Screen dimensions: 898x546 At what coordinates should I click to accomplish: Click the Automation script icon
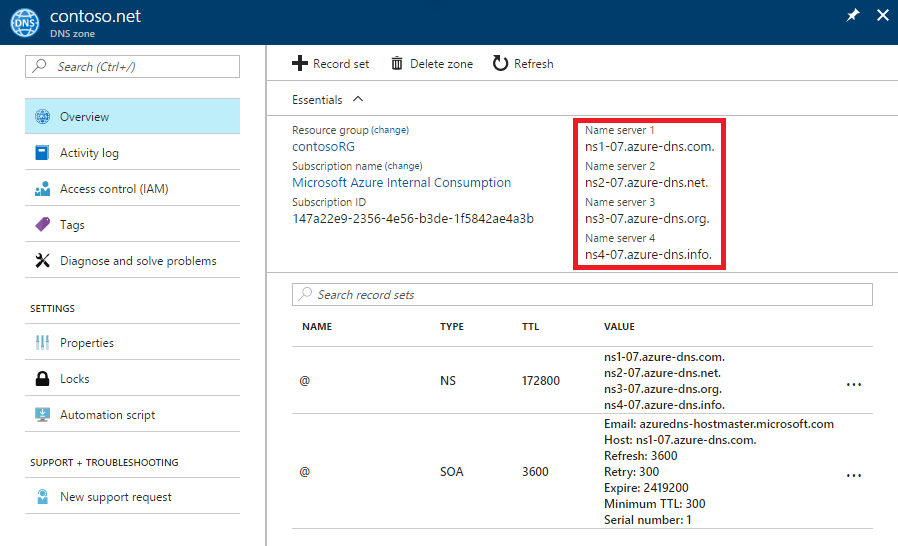(x=42, y=415)
